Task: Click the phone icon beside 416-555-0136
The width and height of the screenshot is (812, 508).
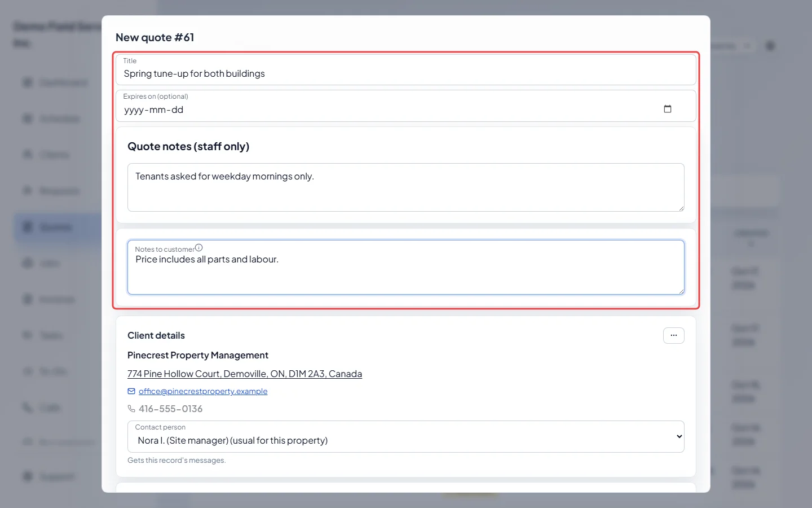Action: click(x=131, y=409)
